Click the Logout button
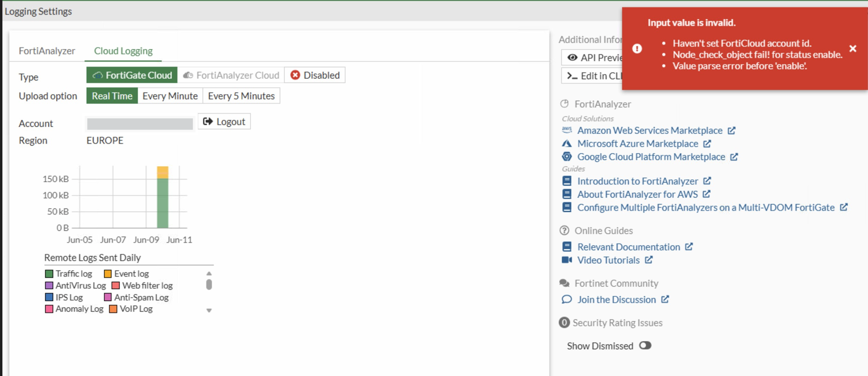Screen dimensions: 868x376 (224, 121)
